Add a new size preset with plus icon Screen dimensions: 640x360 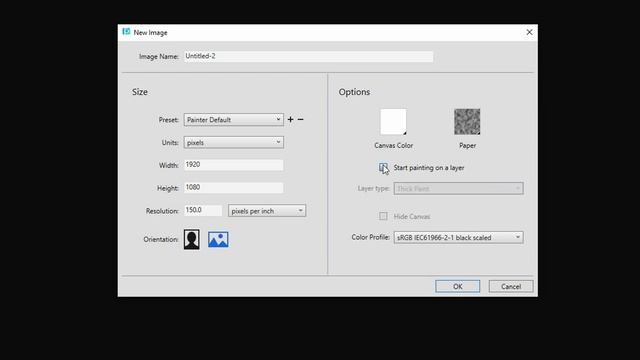pyautogui.click(x=290, y=120)
